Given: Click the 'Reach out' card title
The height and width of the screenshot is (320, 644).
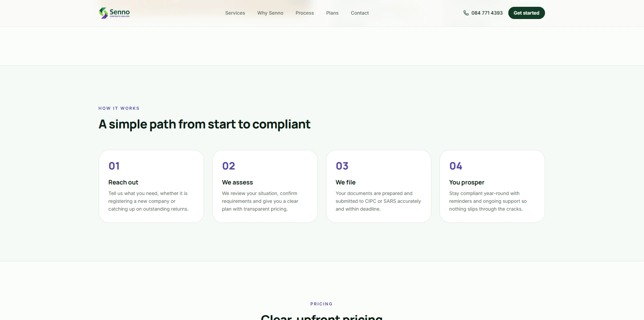Looking at the screenshot, I should click(x=123, y=182).
